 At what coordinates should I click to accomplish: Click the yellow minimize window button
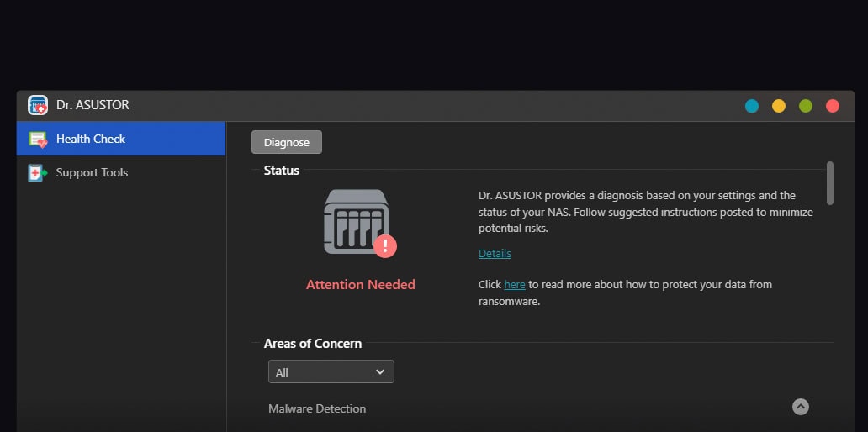point(779,106)
